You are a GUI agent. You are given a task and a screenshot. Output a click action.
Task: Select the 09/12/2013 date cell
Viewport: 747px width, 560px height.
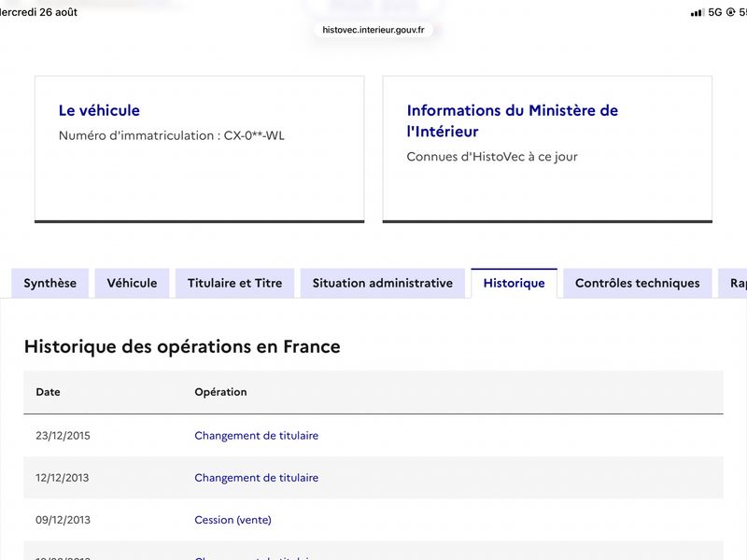(63, 520)
